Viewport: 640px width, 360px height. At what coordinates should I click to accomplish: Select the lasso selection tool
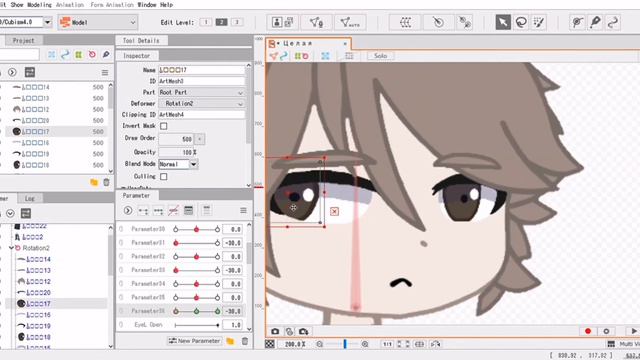coord(521,22)
